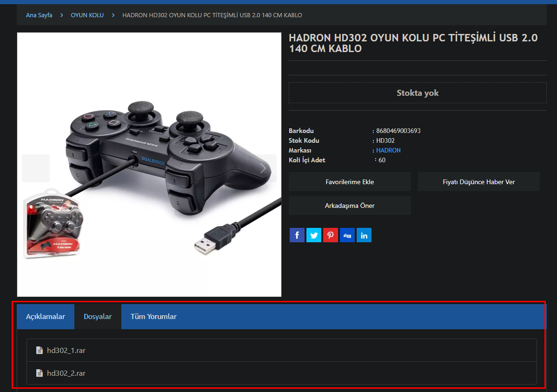Click the HADRON HD302 breadcrumb text
557x392 pixels.
[212, 15]
